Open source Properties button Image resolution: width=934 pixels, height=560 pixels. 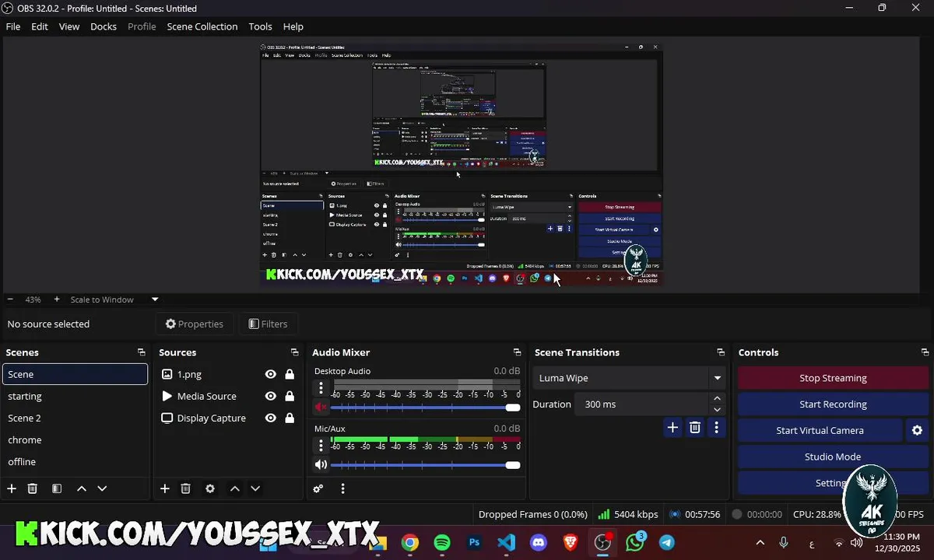[x=195, y=324]
